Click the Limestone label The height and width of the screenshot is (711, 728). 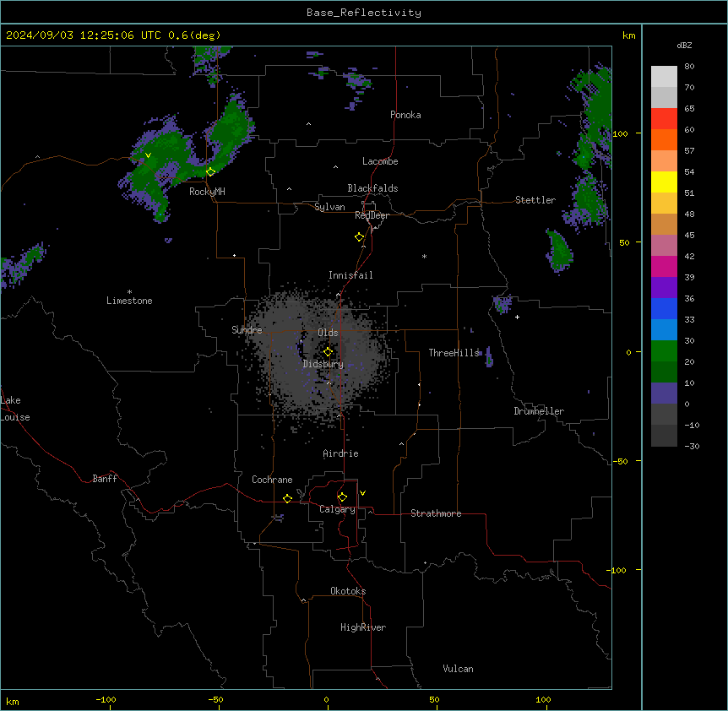pyautogui.click(x=129, y=301)
